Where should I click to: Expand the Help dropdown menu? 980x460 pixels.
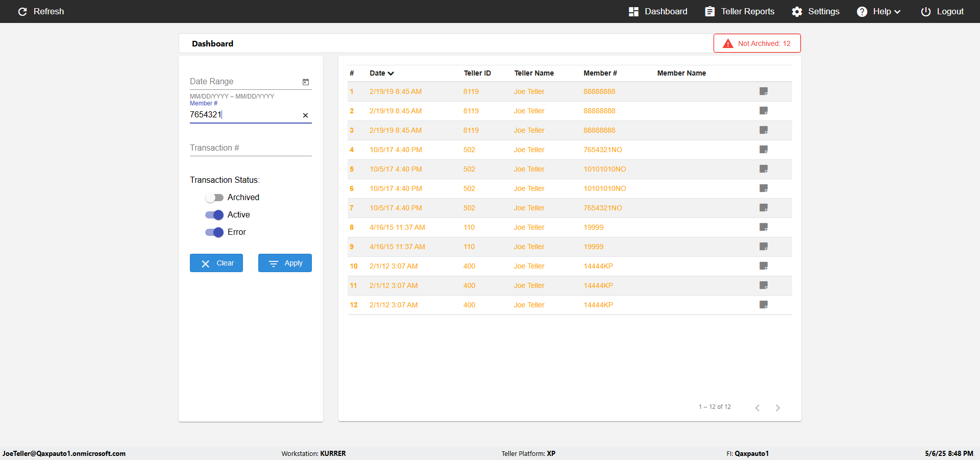[878, 11]
